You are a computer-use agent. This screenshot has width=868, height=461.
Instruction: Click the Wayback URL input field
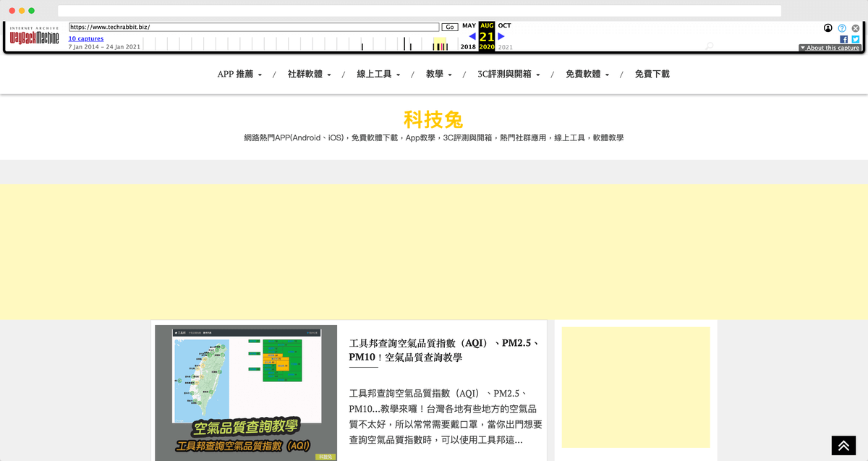[x=253, y=27]
